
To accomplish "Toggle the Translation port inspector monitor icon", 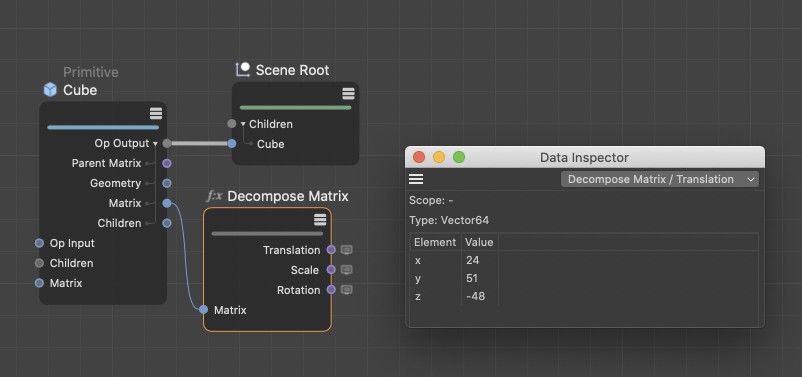I will point(347,250).
